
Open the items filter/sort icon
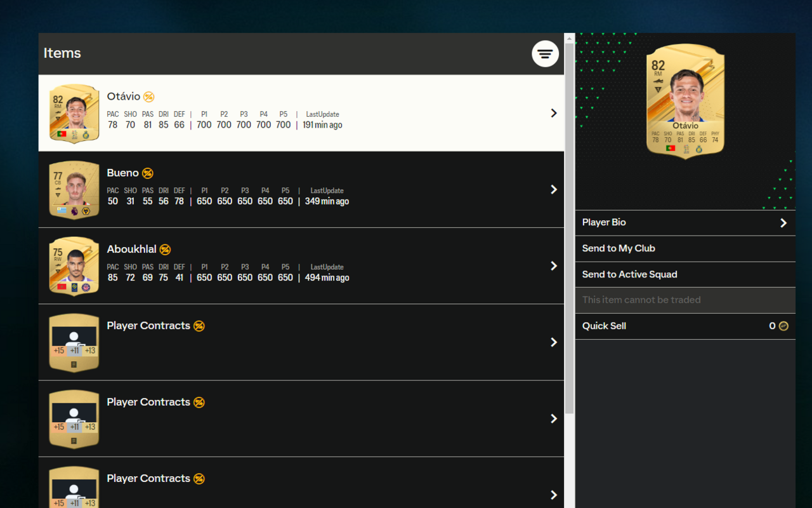[545, 54]
